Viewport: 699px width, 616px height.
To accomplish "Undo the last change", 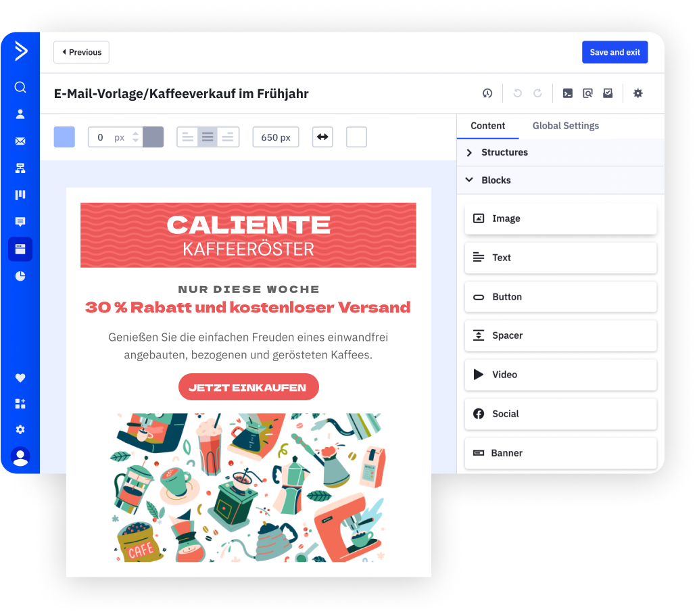I will 517,93.
